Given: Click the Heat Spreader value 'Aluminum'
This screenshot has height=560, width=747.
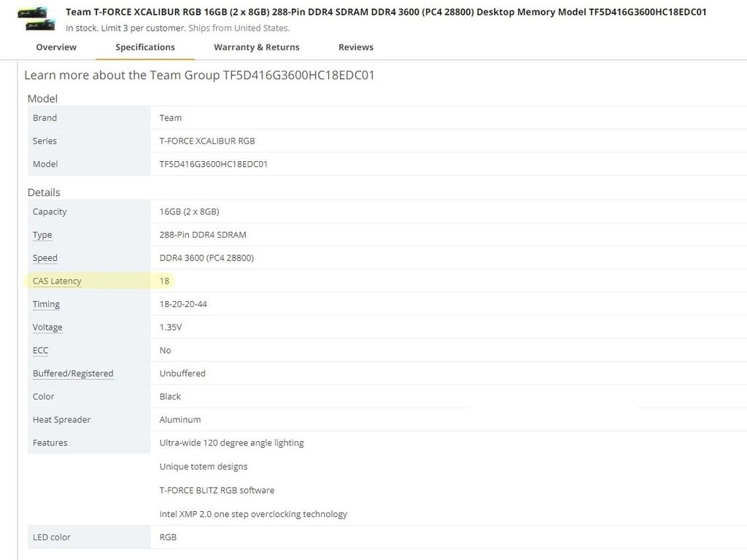Looking at the screenshot, I should (180, 419).
